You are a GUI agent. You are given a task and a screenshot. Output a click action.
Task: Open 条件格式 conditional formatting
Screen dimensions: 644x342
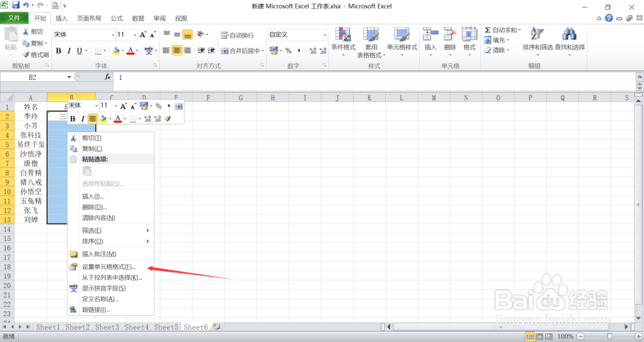[343, 42]
